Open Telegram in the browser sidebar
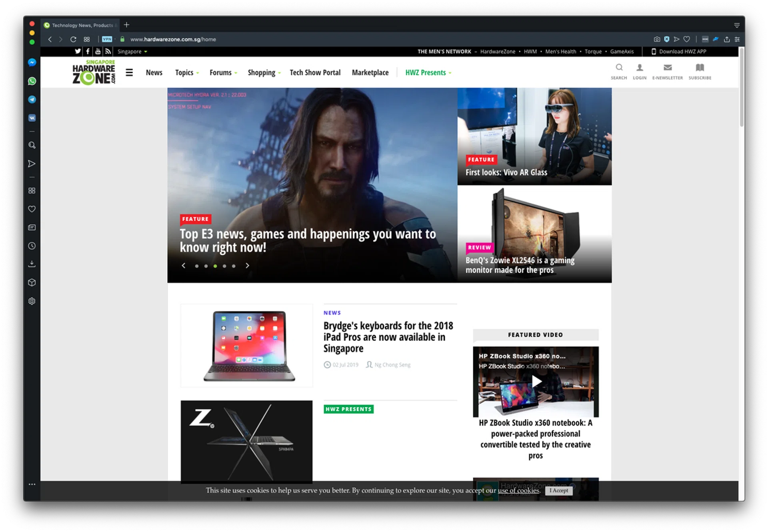 32,100
